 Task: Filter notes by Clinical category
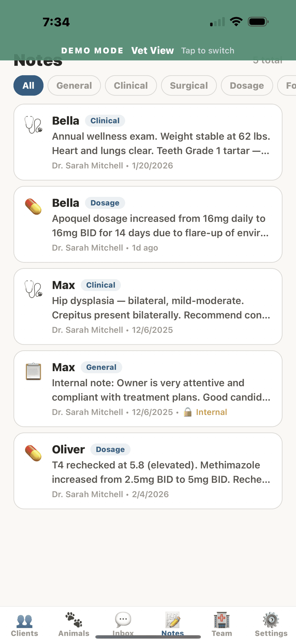[x=131, y=86]
